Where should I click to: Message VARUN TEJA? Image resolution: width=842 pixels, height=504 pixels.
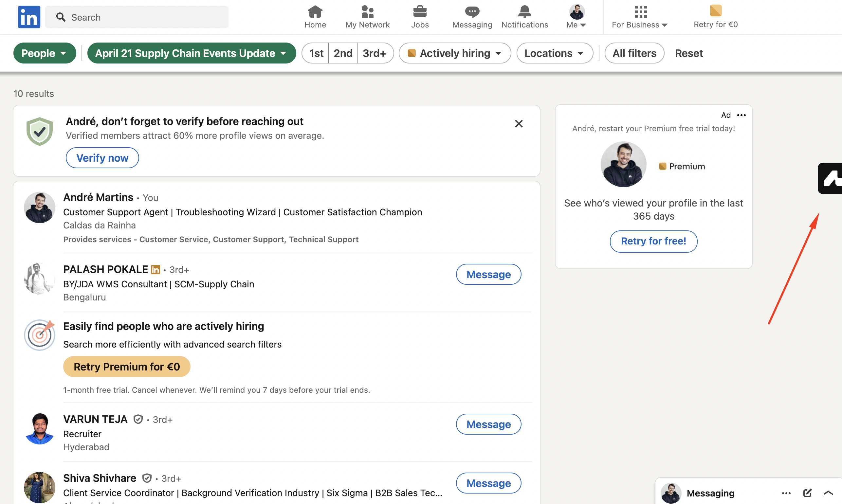pos(488,424)
